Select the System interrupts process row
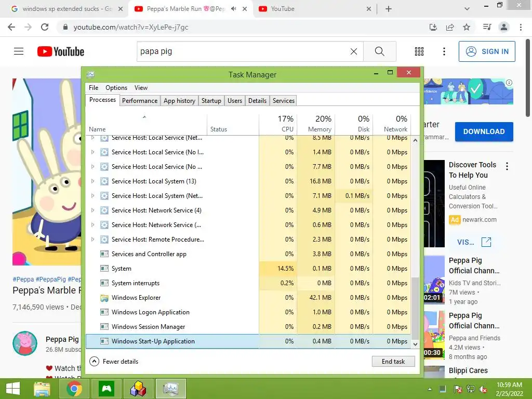This screenshot has width=532, height=399. tap(248, 283)
